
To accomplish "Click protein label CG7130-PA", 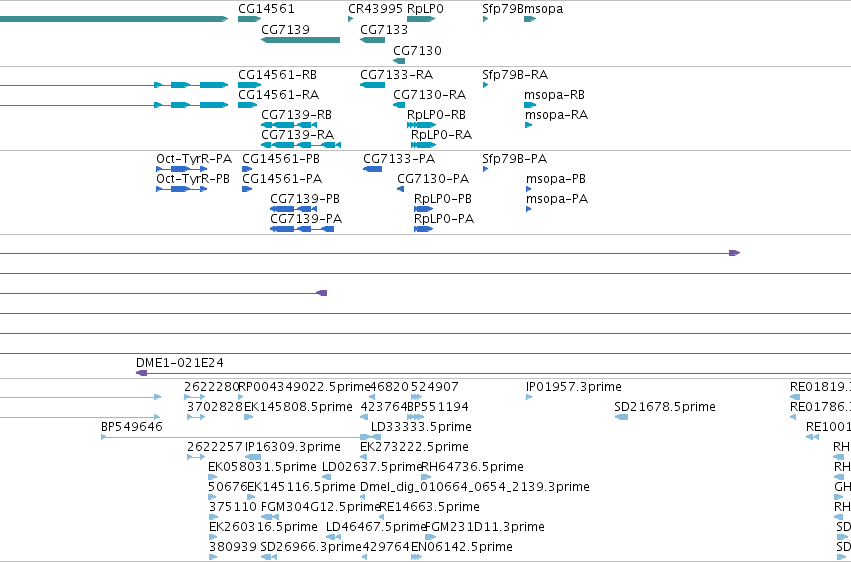I will coord(433,178).
